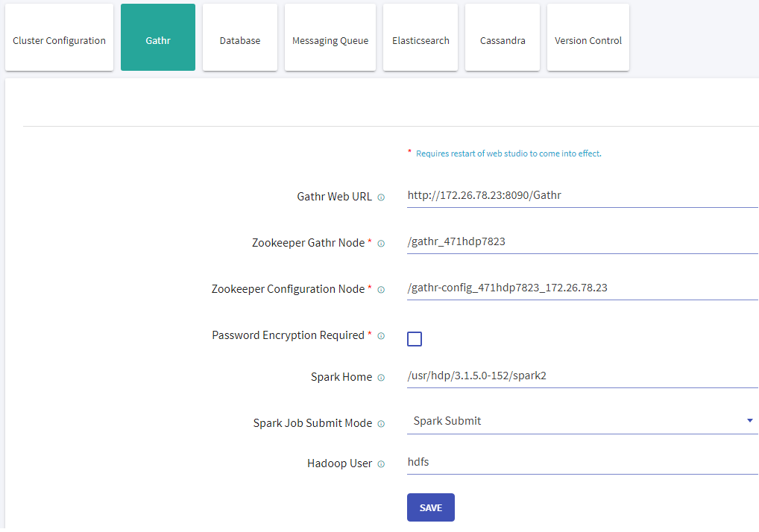Switch to the Version Control tab
Viewport: 759px width, 532px height.
[588, 40]
